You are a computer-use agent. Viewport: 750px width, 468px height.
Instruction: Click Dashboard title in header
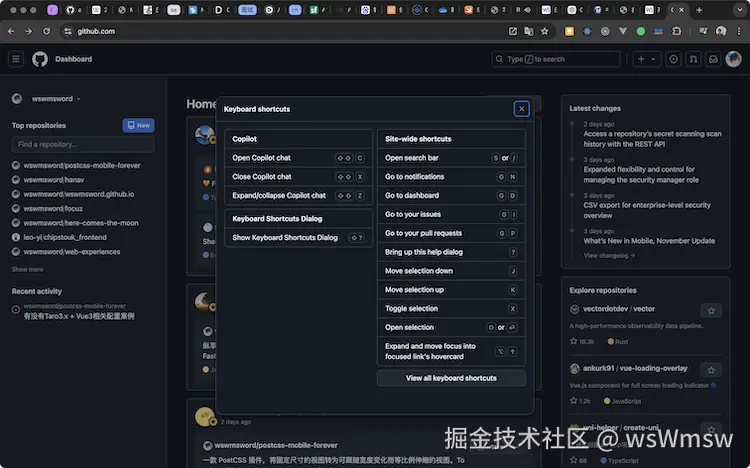[x=74, y=59]
